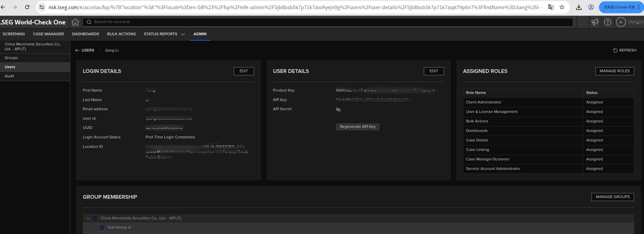This screenshot has width=644, height=234.
Task: Open the Bulk Actions tab
Action: coord(121,34)
